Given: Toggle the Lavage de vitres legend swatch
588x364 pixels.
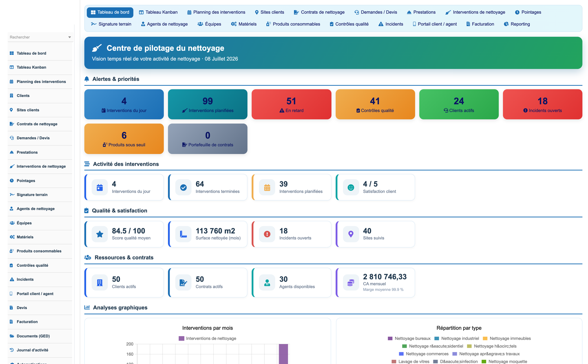Looking at the screenshot, I should click(x=394, y=362).
